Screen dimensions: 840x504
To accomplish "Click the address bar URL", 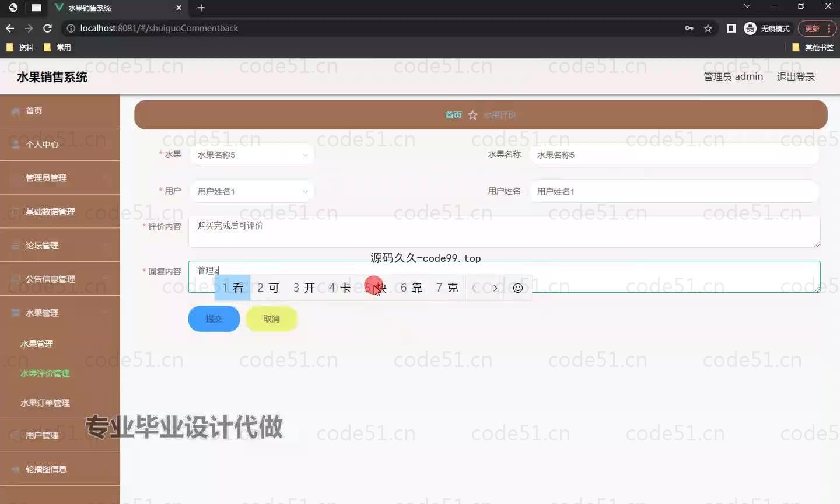I will 159,28.
